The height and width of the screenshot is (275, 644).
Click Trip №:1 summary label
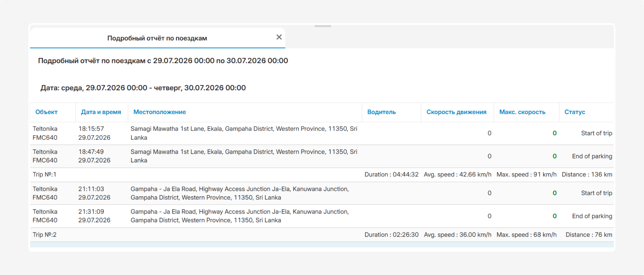pyautogui.click(x=45, y=175)
